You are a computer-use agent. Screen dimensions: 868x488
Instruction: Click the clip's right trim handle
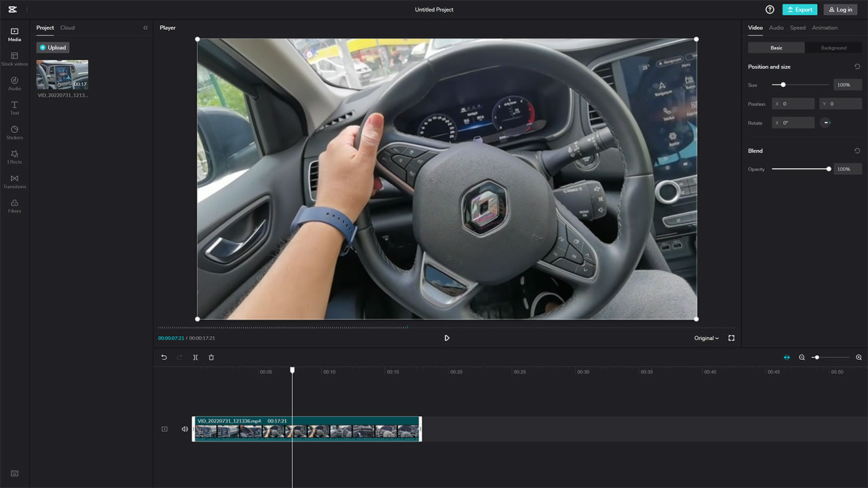point(420,429)
